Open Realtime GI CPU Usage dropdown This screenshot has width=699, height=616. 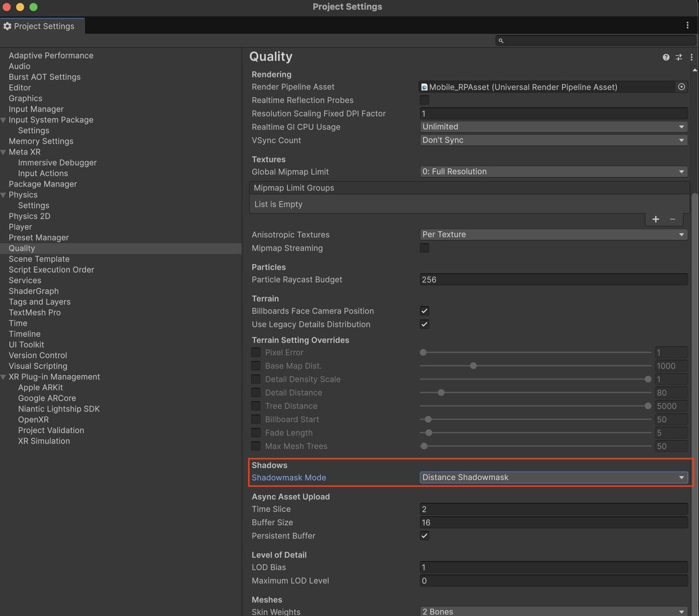553,127
